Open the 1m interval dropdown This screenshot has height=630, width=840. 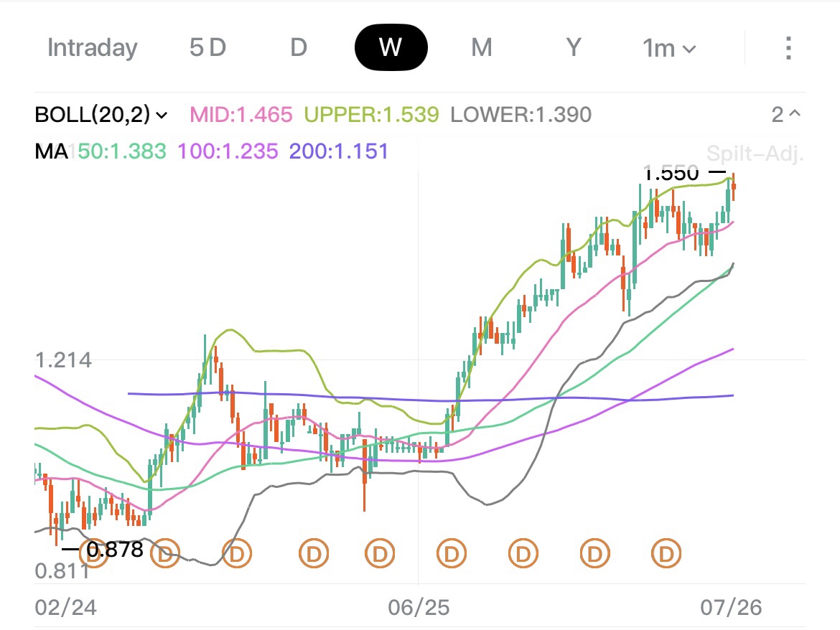pyautogui.click(x=669, y=49)
